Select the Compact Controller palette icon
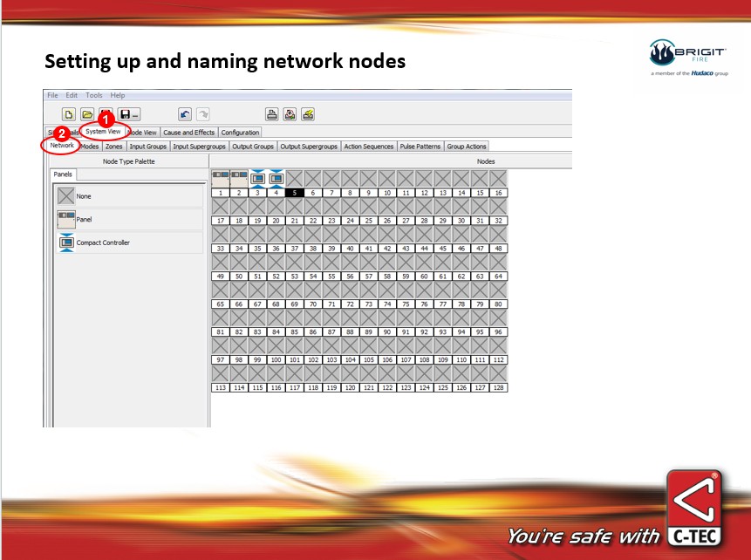Image resolution: width=751 pixels, height=560 pixels. click(66, 243)
